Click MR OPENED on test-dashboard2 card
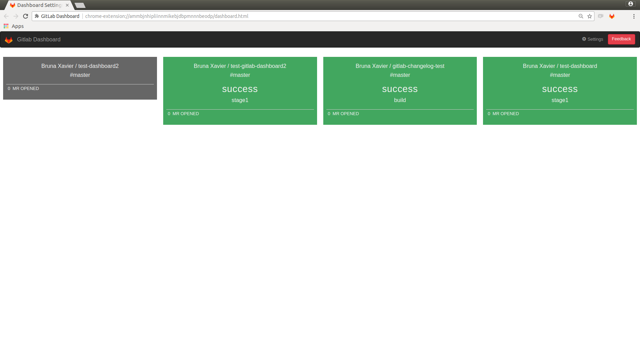This screenshot has height=364, width=640. pyautogui.click(x=26, y=89)
